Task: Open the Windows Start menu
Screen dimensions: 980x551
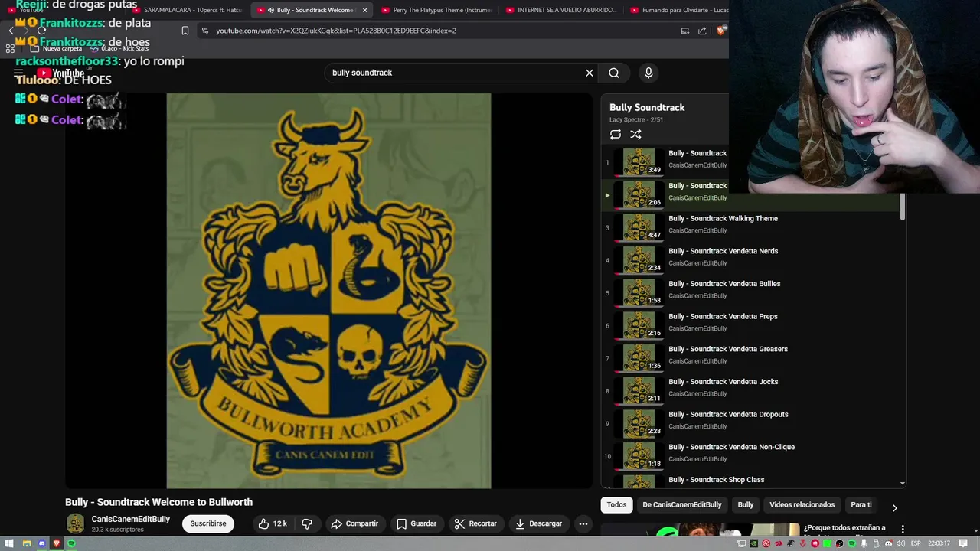Action: click(10, 543)
